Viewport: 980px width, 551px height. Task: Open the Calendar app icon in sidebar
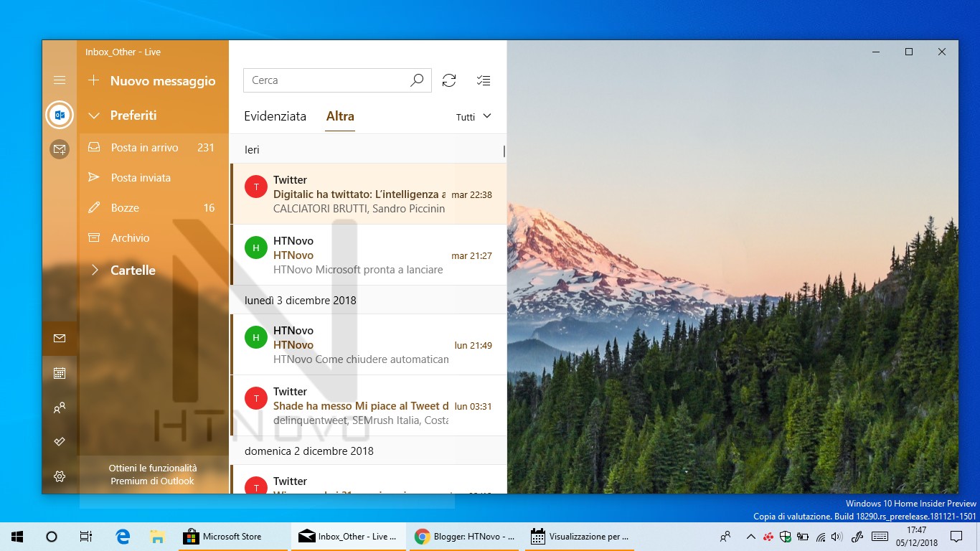tap(60, 373)
